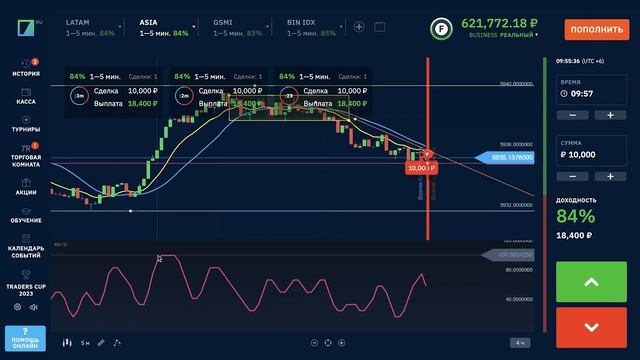This screenshot has width=640, height=360.
Task: Decrease expiry time with minus button
Action: tap(573, 116)
